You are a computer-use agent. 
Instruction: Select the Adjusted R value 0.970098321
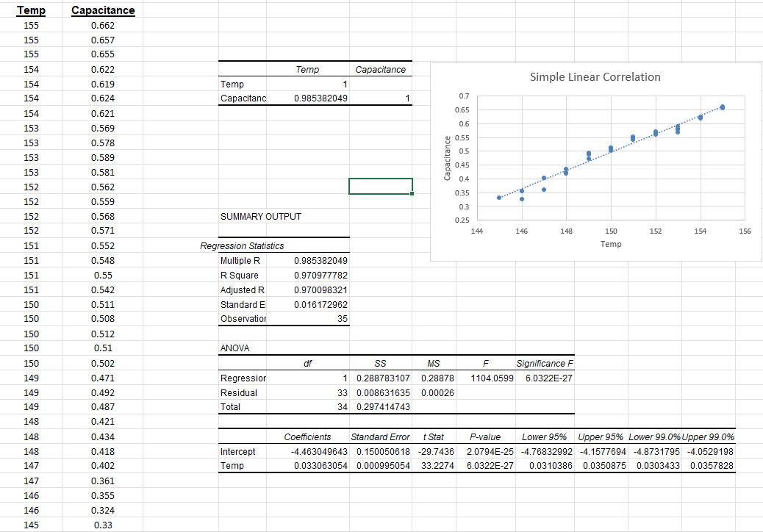point(320,290)
